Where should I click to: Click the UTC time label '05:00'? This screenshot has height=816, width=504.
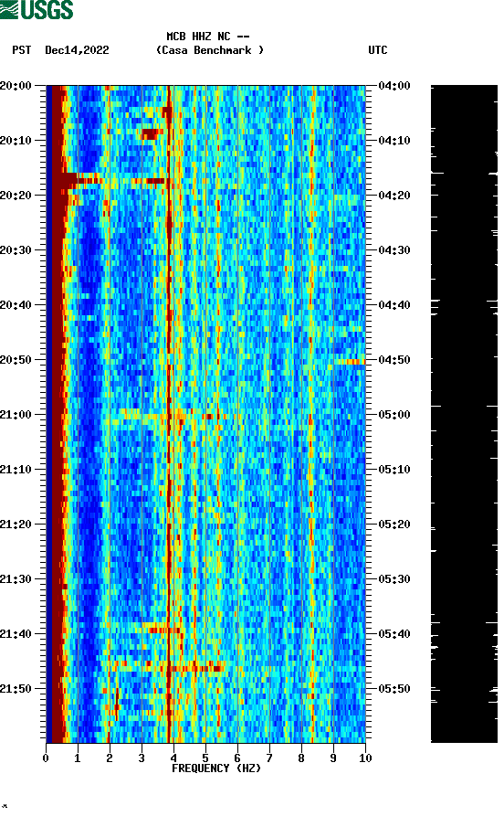pos(394,415)
